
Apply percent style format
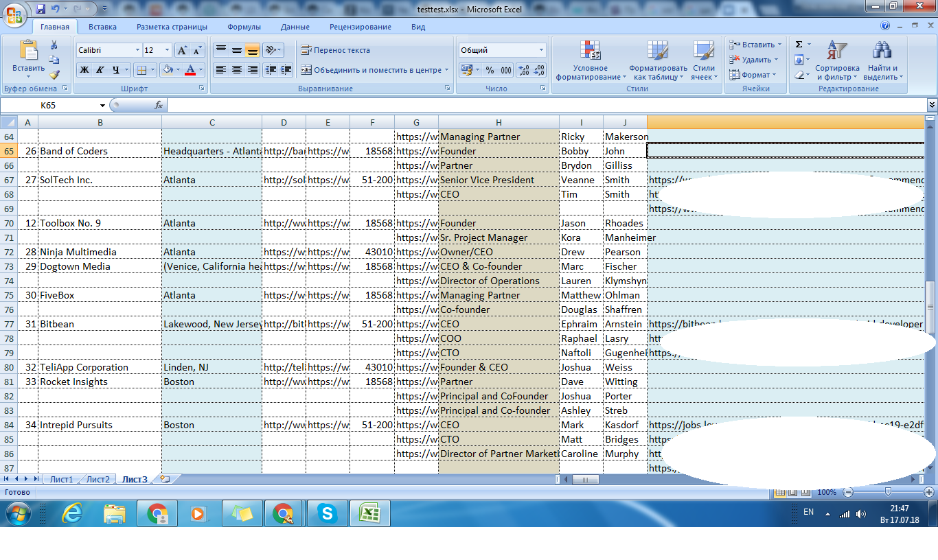tap(490, 70)
